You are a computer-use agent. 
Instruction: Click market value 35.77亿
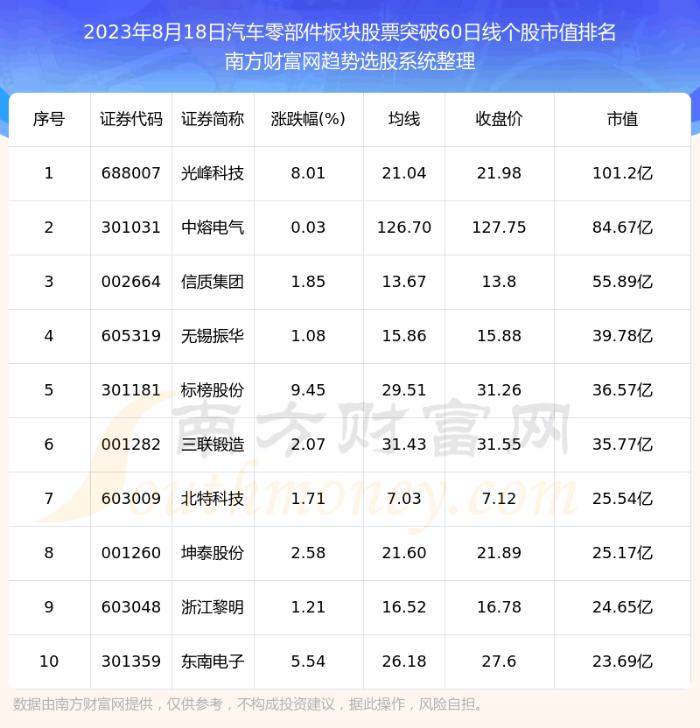point(622,444)
